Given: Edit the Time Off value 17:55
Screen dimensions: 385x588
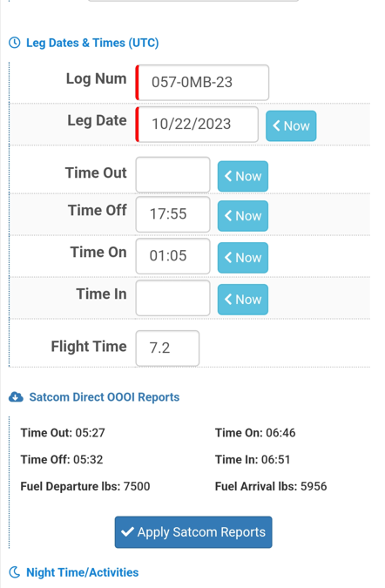Looking at the screenshot, I should (x=172, y=214).
